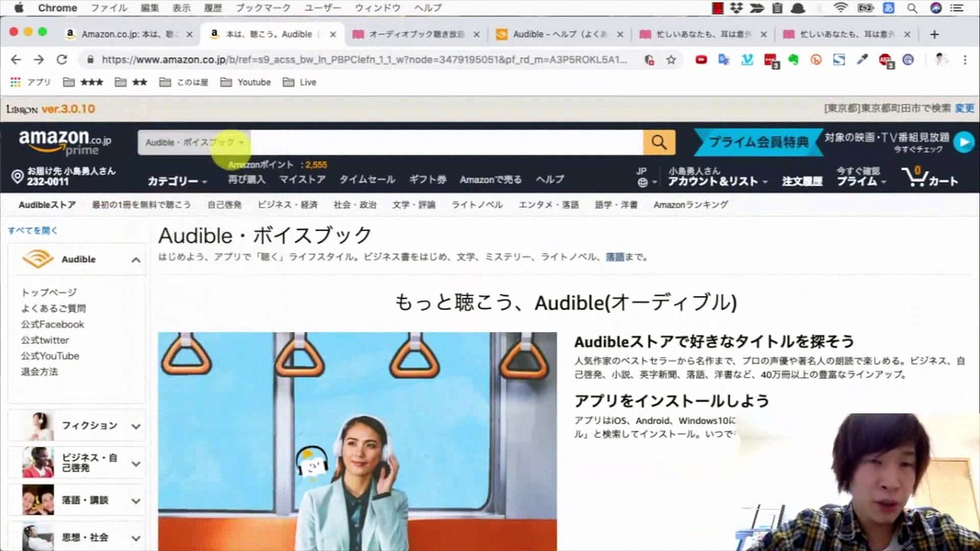Click the delivery location pin icon
Image resolution: width=980 pixels, height=551 pixels.
coord(18,177)
